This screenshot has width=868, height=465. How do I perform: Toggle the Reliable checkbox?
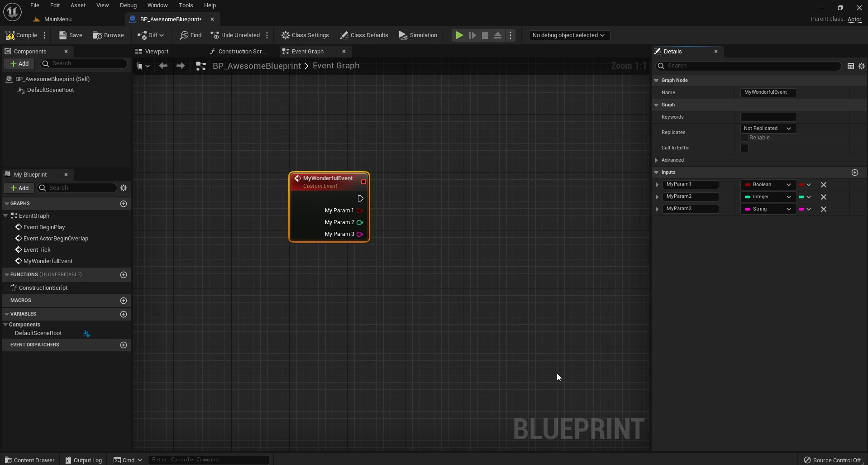(744, 138)
